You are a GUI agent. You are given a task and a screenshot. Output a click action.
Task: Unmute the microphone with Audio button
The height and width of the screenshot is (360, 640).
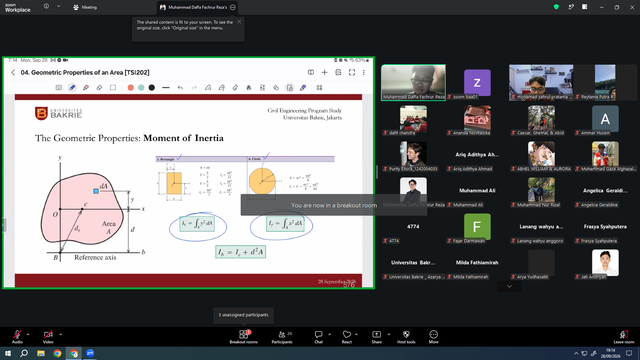click(17, 336)
